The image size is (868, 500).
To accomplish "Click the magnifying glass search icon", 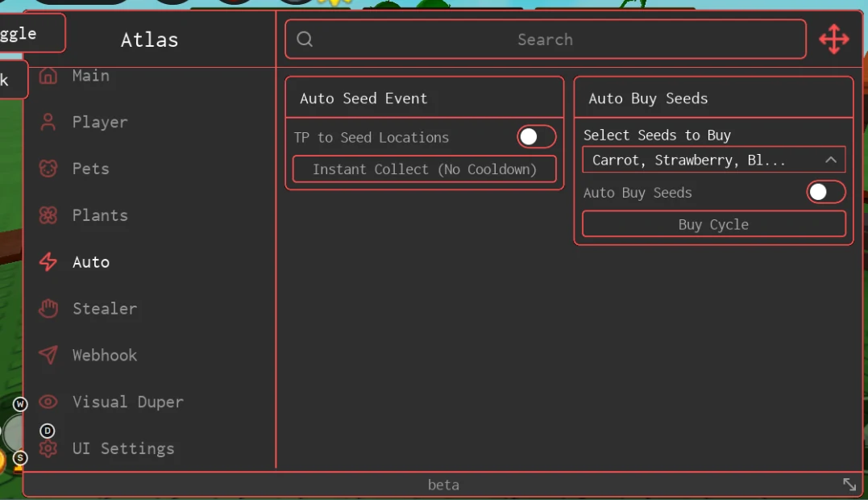I will click(x=305, y=40).
